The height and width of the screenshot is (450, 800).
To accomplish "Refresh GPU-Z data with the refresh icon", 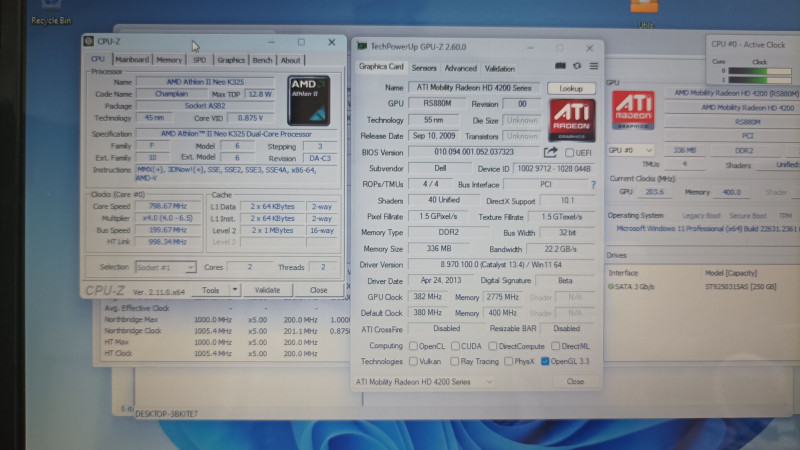I will (577, 66).
